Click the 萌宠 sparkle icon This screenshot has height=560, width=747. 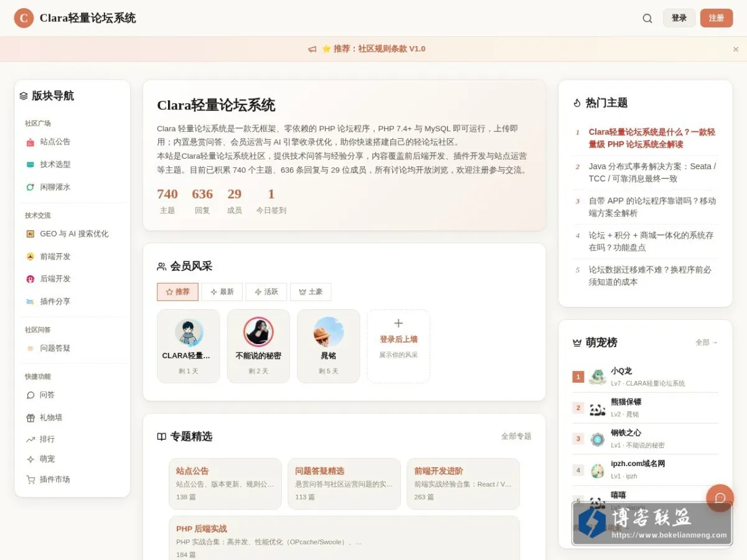tap(31, 459)
